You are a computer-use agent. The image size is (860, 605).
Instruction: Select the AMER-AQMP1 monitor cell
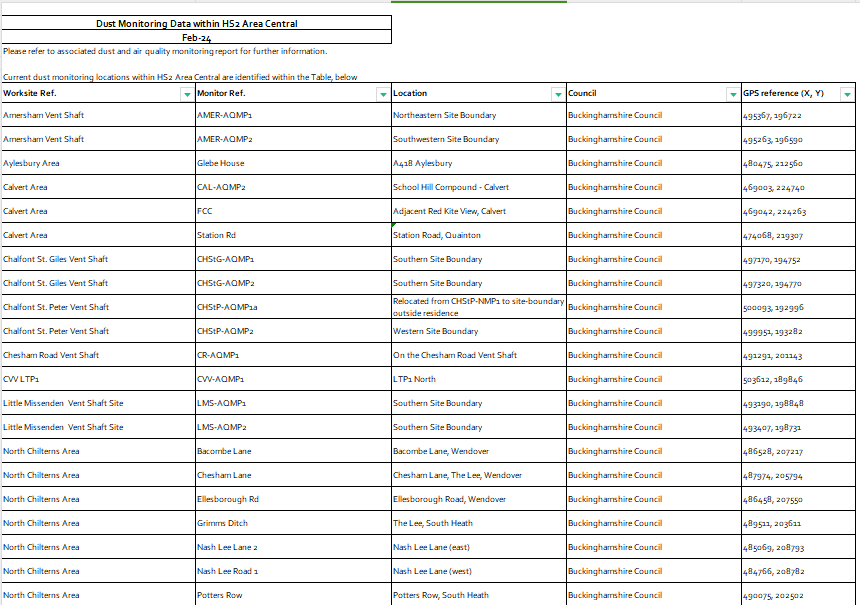click(225, 115)
